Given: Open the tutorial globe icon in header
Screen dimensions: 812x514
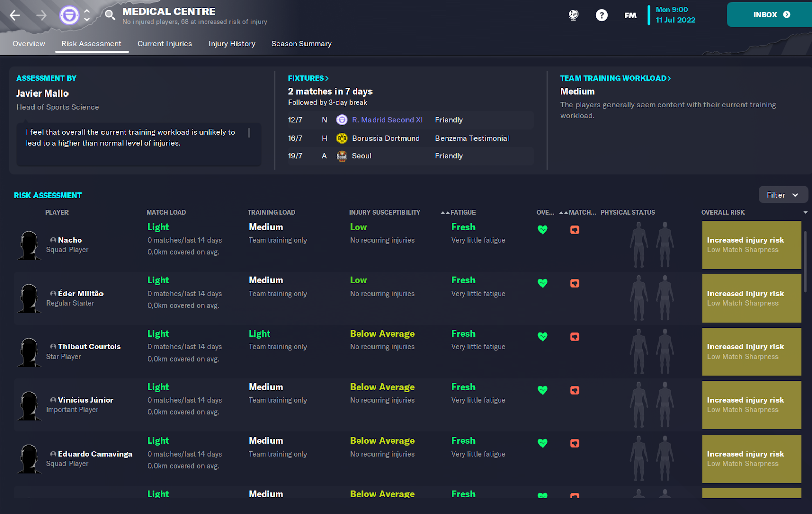Looking at the screenshot, I should point(573,15).
